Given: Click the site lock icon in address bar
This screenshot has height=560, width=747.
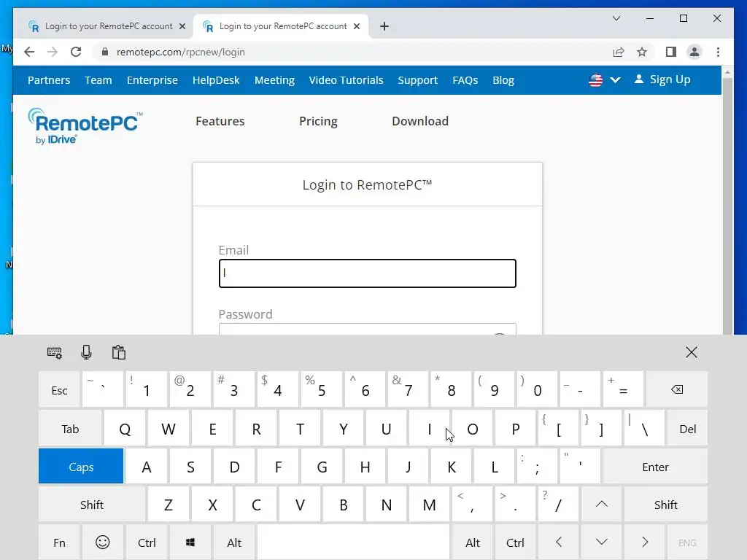Looking at the screenshot, I should 105,52.
